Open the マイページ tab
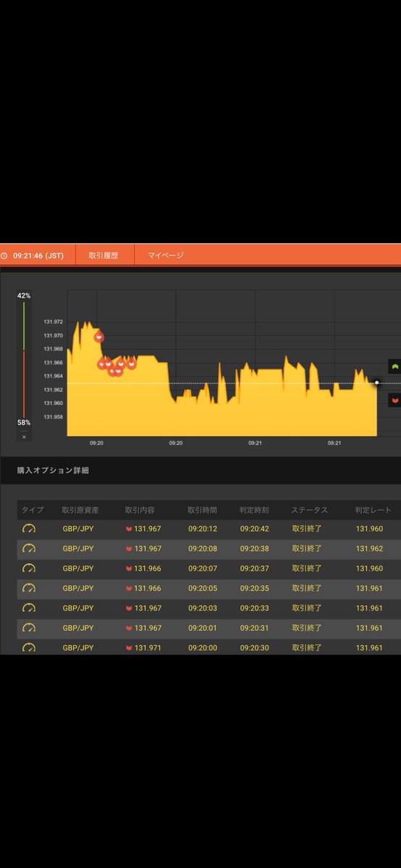401x868 pixels. point(166,255)
